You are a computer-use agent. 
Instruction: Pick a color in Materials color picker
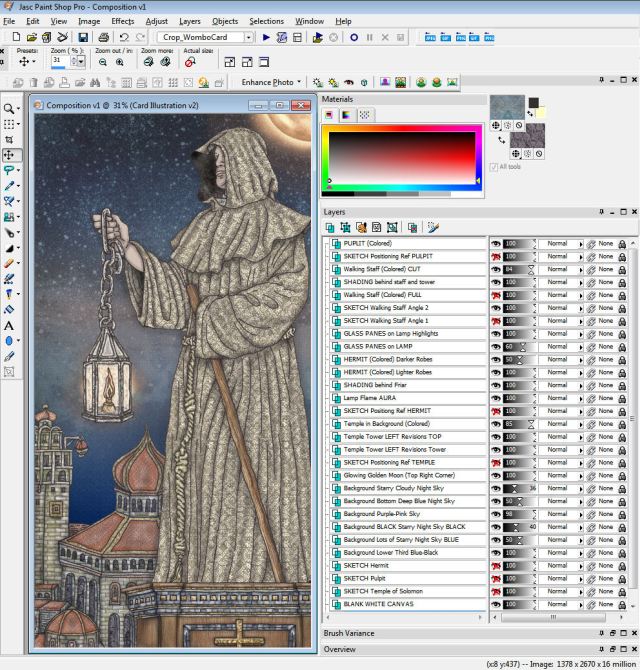tap(400, 155)
